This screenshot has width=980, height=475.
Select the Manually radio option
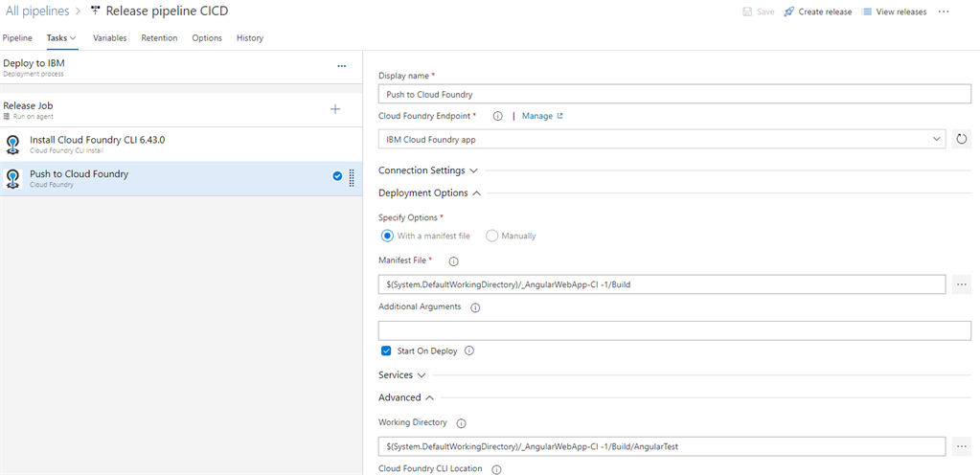pyautogui.click(x=491, y=236)
